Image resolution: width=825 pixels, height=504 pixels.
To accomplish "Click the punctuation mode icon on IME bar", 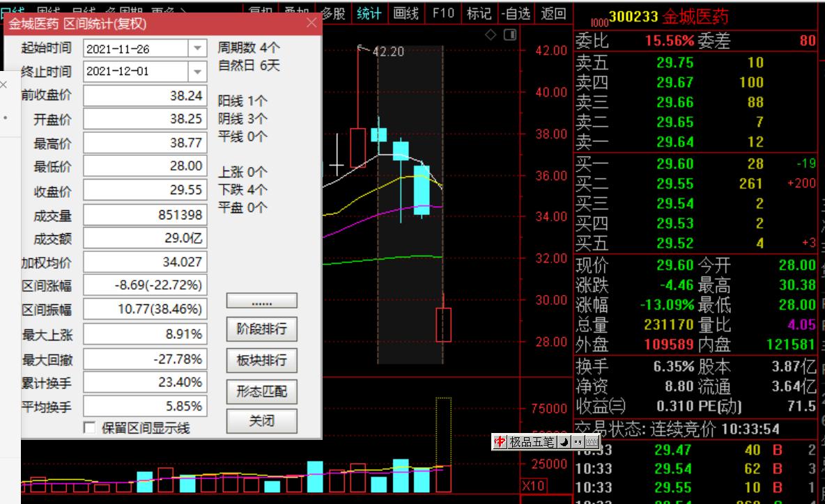I will 578,441.
